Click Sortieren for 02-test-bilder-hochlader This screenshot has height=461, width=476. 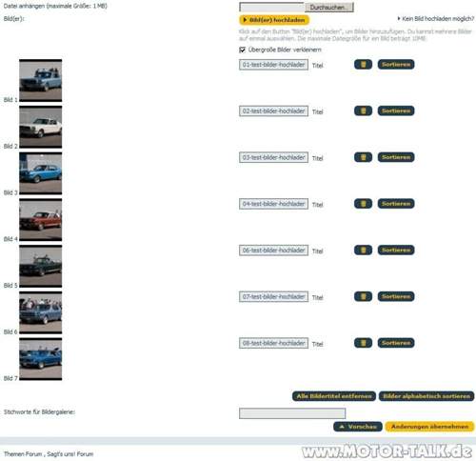[396, 110]
